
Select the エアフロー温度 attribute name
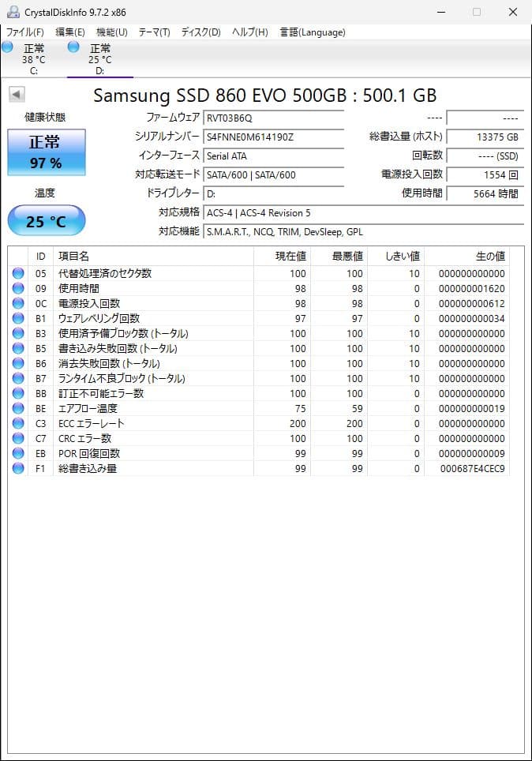88,408
